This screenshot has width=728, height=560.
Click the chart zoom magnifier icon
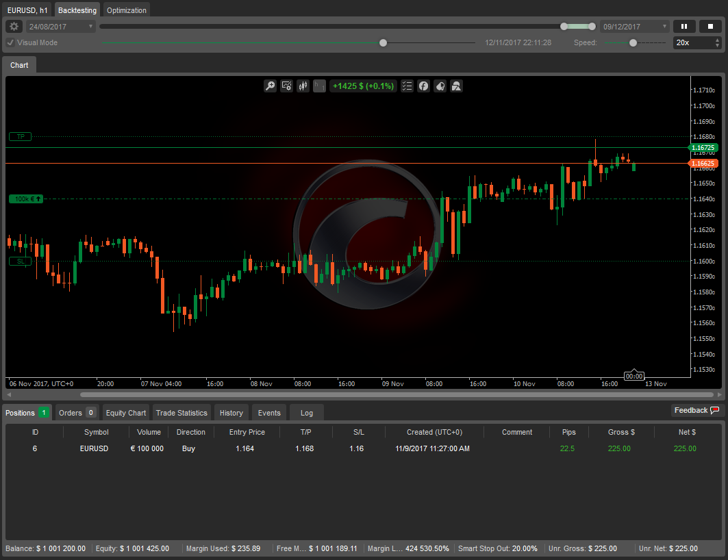271,86
